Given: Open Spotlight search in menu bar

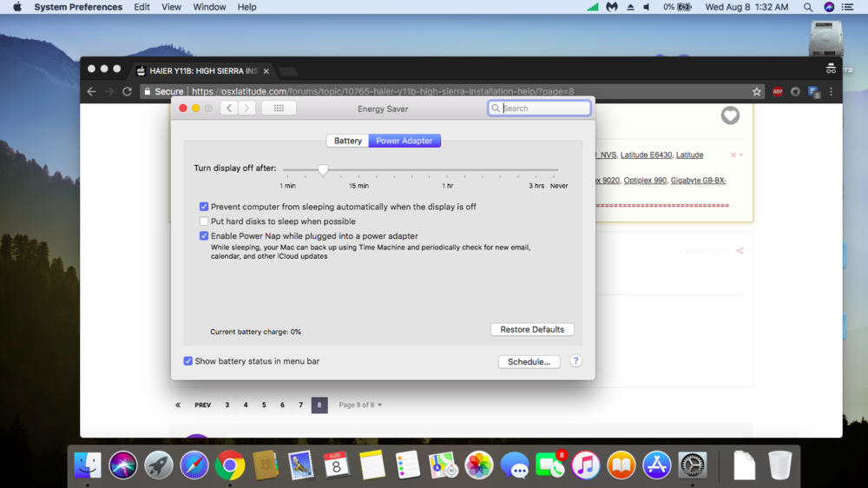Looking at the screenshot, I should (808, 7).
